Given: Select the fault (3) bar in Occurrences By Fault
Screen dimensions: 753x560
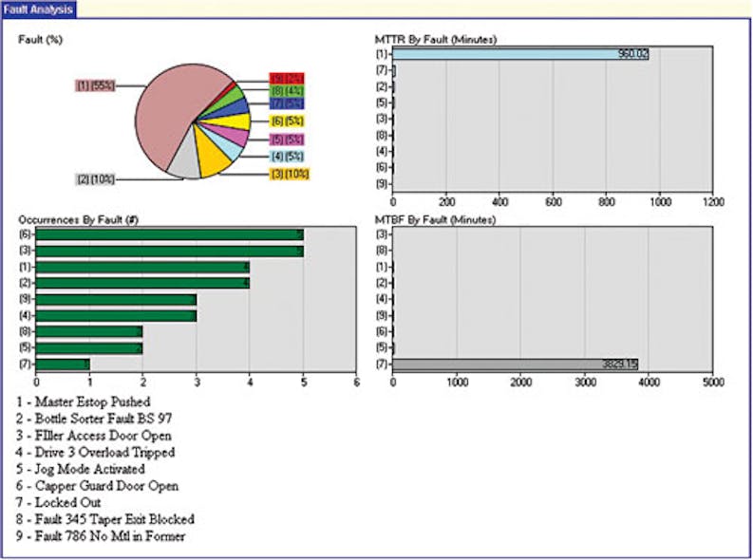Looking at the screenshot, I should coord(169,251).
